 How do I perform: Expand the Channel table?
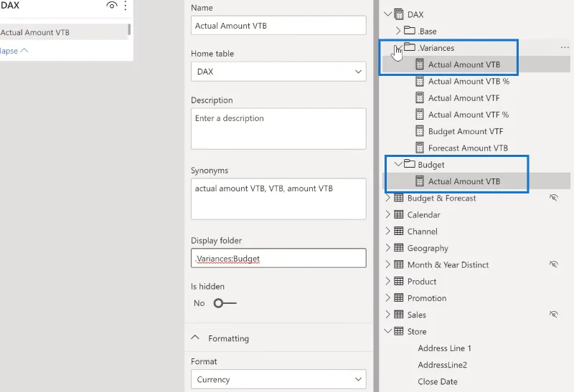387,231
